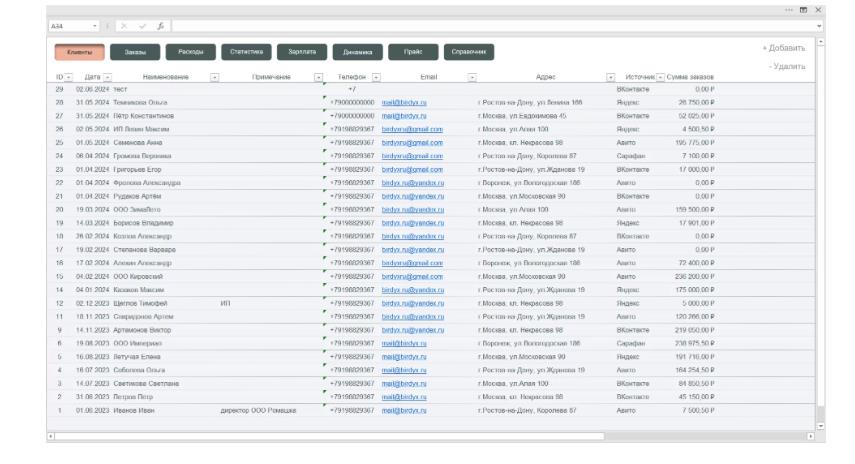
Task: Switch to the Заказы tab
Action: coord(134,51)
